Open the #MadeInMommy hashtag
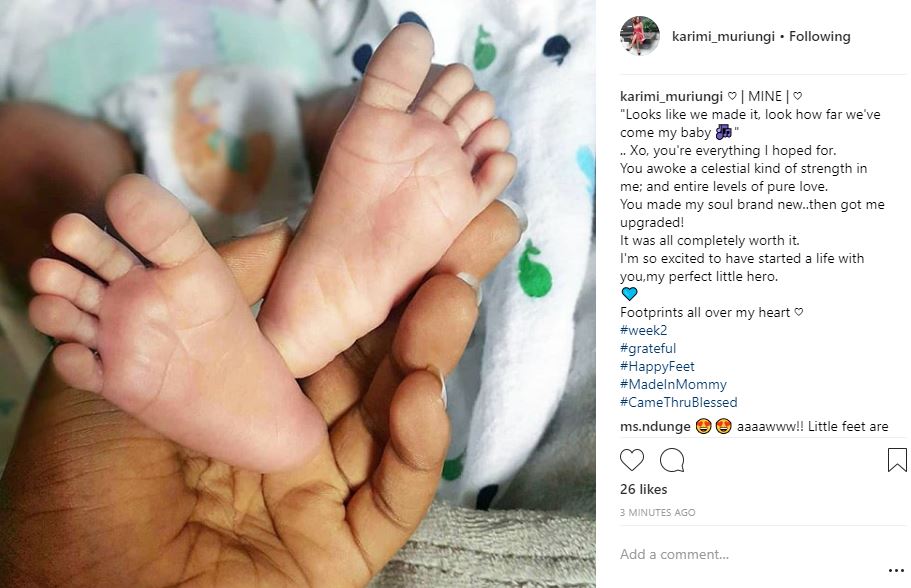The image size is (911, 588). point(673,384)
